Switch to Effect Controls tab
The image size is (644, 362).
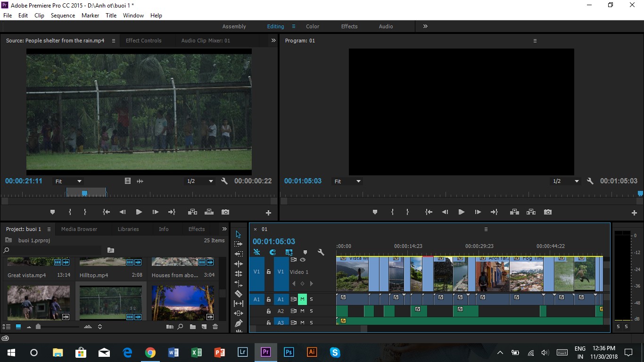coord(143,41)
